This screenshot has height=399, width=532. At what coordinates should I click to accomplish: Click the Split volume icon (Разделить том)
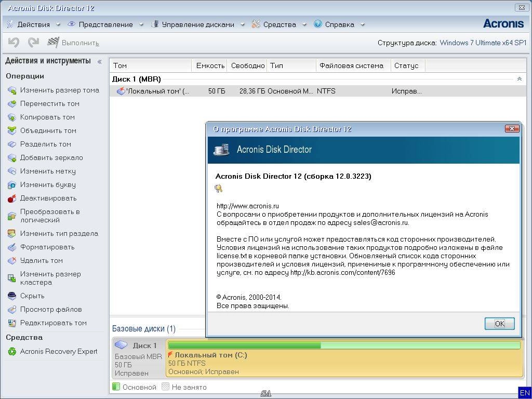point(12,144)
